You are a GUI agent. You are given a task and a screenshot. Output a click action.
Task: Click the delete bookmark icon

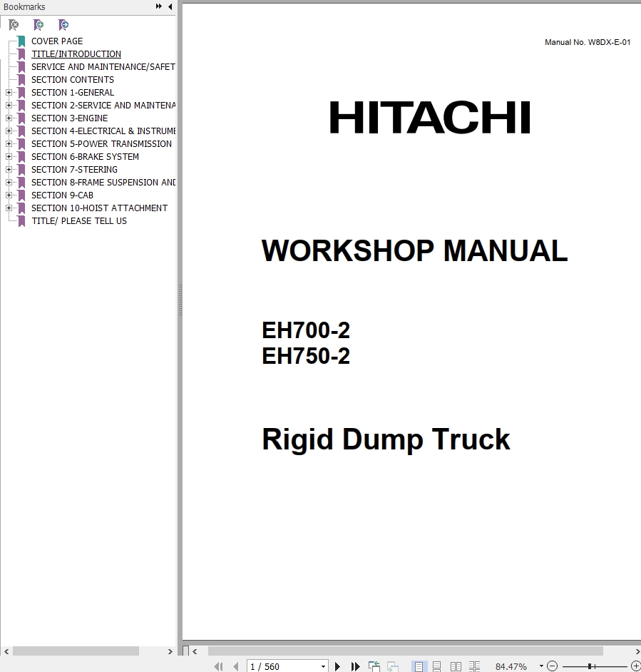coord(14,25)
